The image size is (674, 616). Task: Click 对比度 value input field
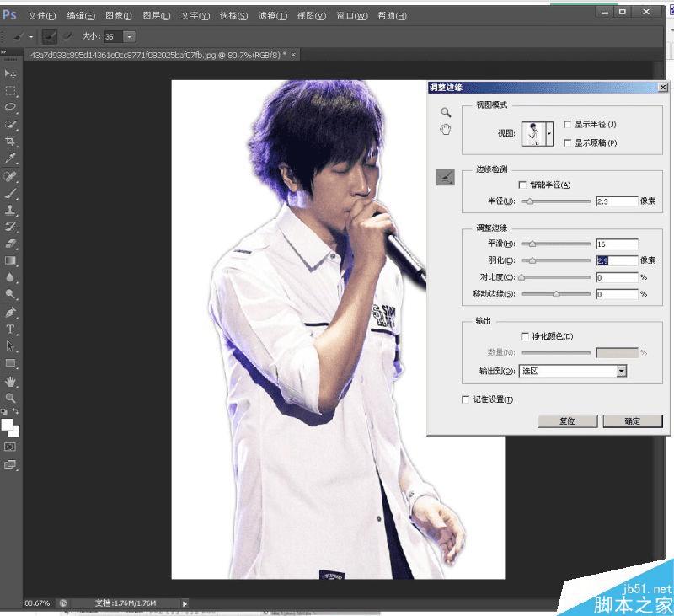coord(617,278)
